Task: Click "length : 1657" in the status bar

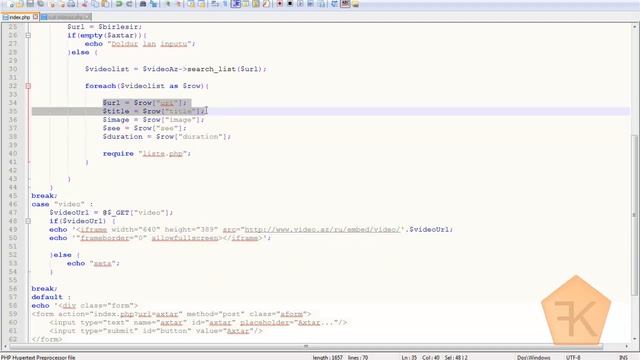Action: pyautogui.click(x=327, y=357)
